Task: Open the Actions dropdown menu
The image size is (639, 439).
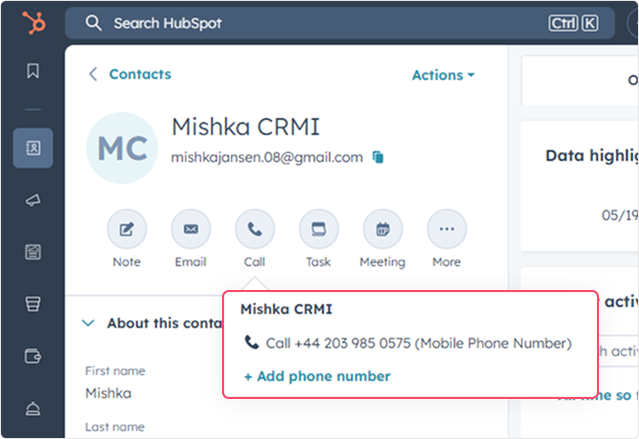Action: (443, 75)
